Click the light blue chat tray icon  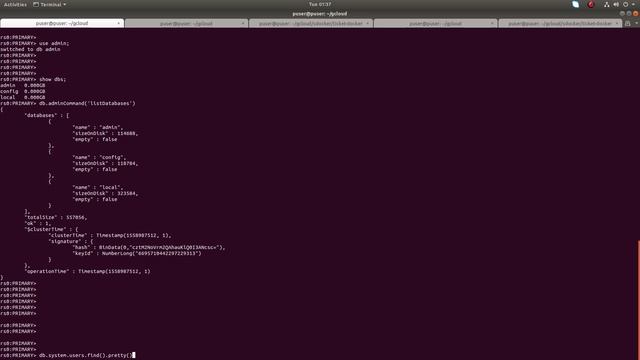(x=576, y=4)
